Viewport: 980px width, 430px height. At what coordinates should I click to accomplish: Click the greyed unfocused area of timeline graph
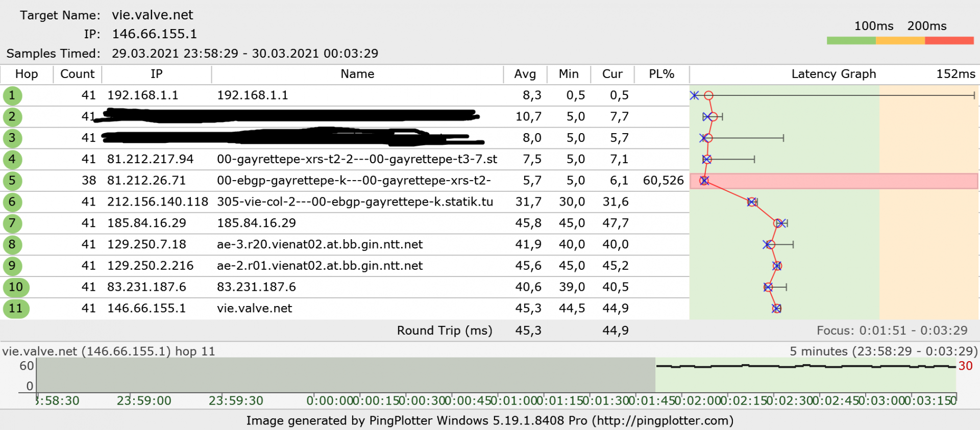pyautogui.click(x=346, y=375)
